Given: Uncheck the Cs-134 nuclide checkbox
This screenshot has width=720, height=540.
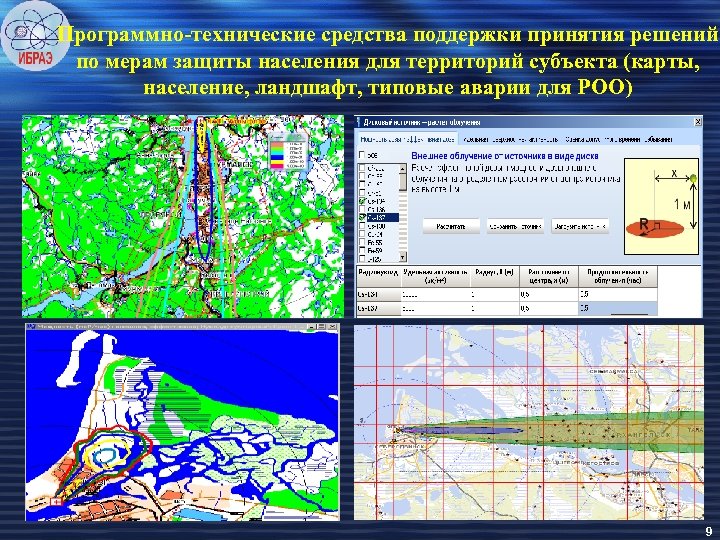Looking at the screenshot, I should tap(362, 201).
